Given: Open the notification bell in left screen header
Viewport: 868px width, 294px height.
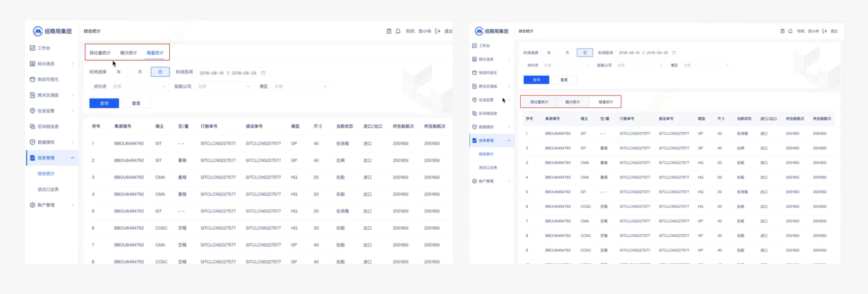Looking at the screenshot, I should [398, 31].
